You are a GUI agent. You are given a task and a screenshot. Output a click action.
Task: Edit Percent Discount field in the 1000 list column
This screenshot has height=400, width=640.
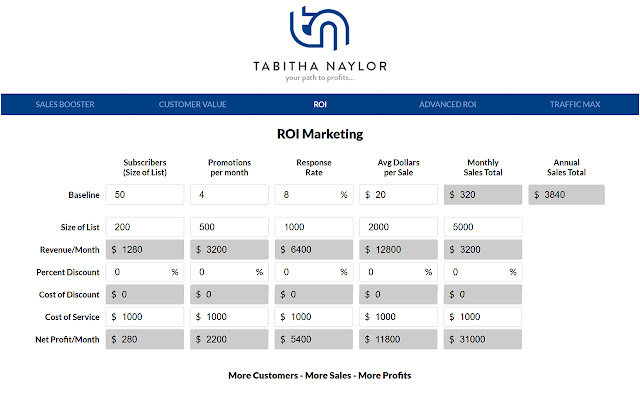pyautogui.click(x=314, y=272)
